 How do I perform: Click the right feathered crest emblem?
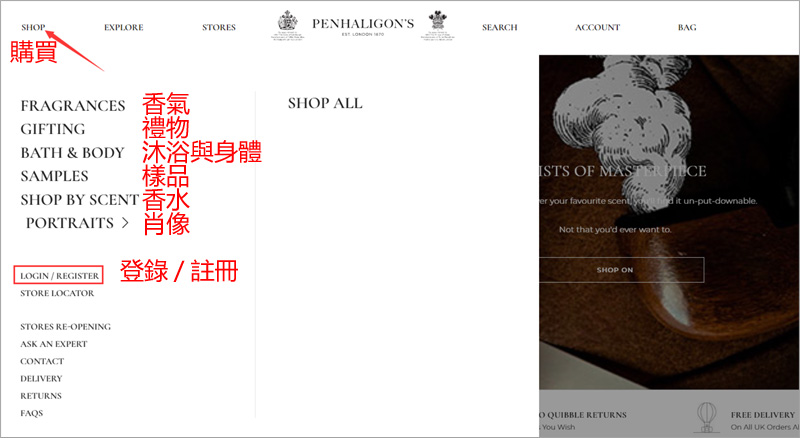(438, 25)
